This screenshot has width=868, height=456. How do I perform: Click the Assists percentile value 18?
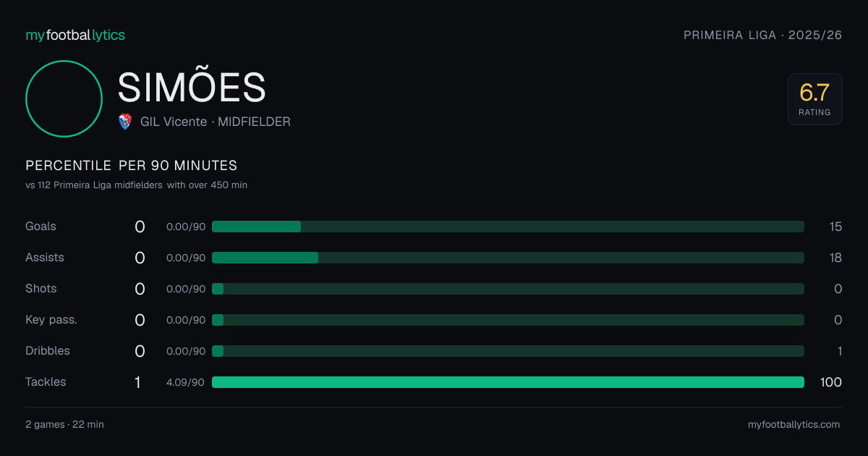click(x=835, y=258)
